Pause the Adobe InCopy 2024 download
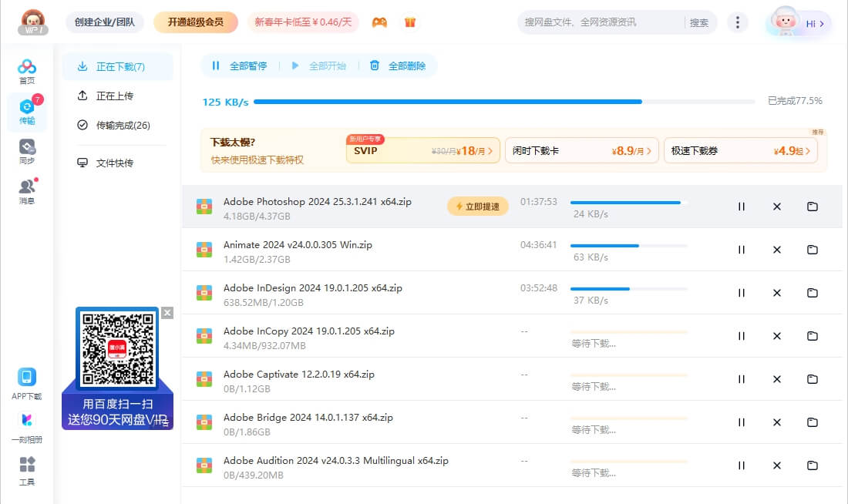Viewport: 848px width, 504px height. (742, 336)
